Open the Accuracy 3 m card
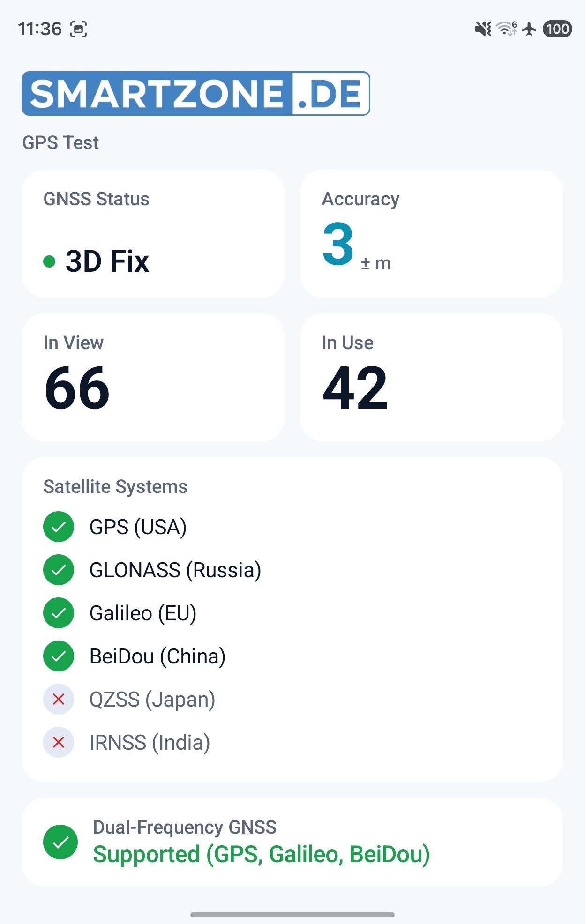Screen dimensions: 585x924 [x=432, y=233]
